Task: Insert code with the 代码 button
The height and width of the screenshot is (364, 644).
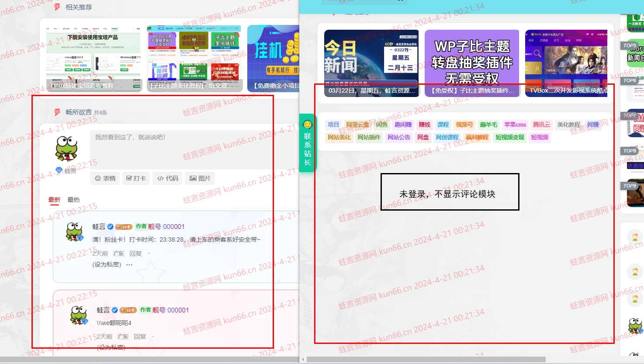Action: click(167, 178)
